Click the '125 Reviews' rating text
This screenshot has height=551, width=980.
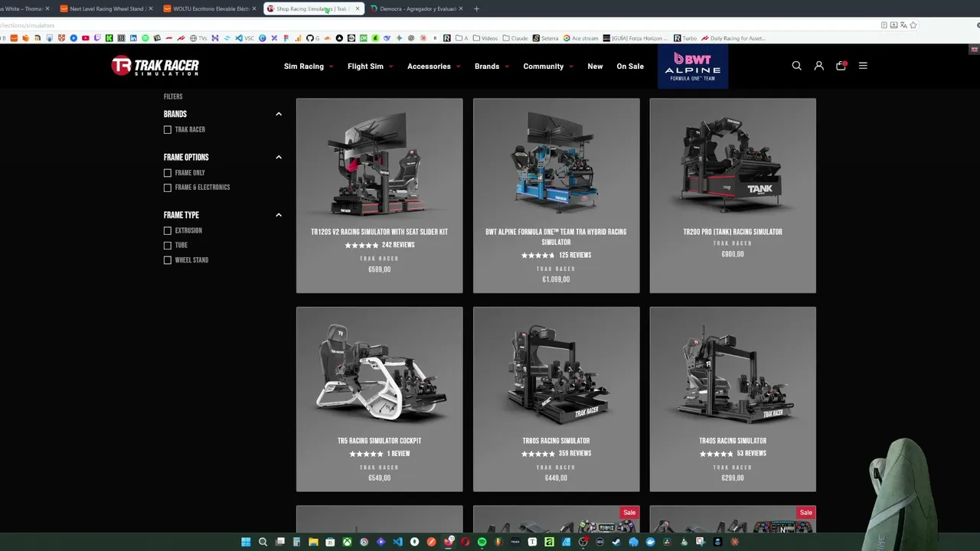[575, 256]
